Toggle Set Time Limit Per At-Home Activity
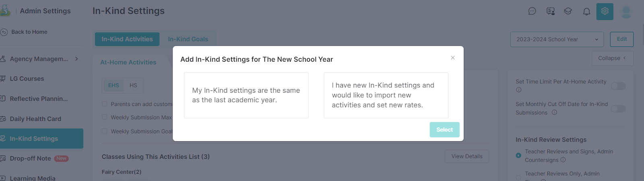Screen dimensions: 644x181 point(618,86)
